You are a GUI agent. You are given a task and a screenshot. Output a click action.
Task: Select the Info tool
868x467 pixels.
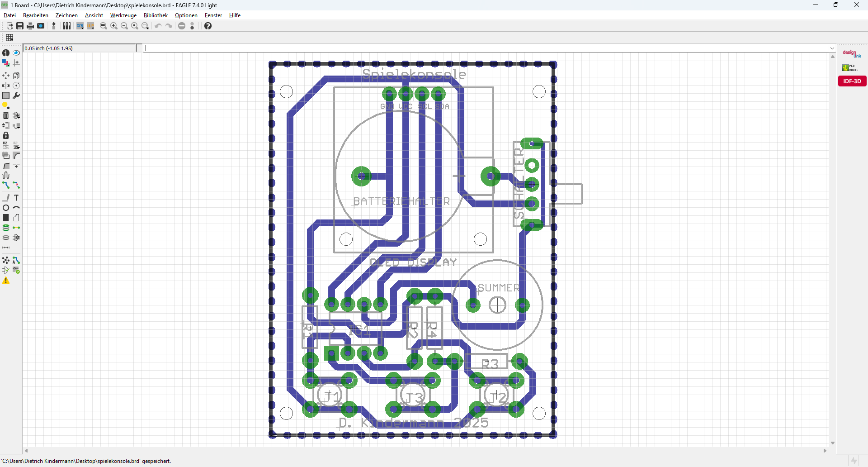[x=6, y=53]
